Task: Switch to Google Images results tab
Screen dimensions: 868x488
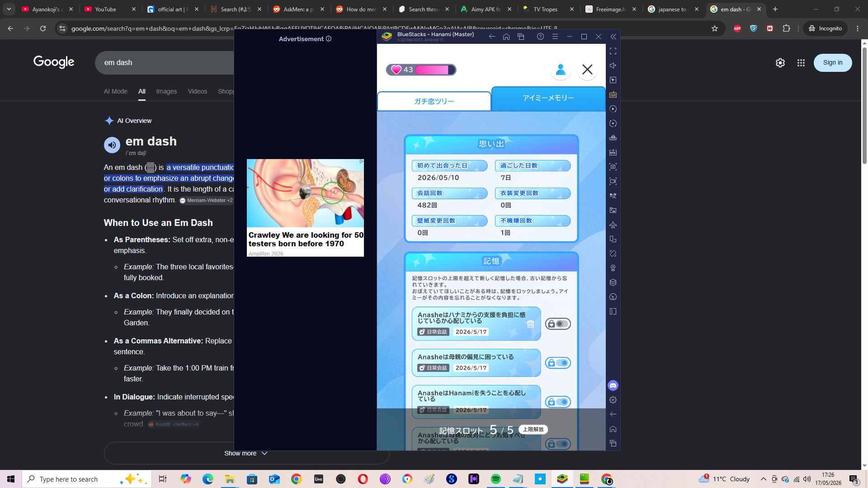Action: coord(166,91)
